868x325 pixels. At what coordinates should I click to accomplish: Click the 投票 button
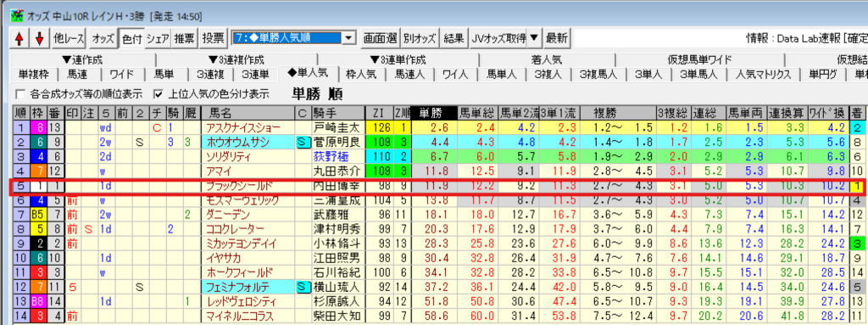[213, 38]
